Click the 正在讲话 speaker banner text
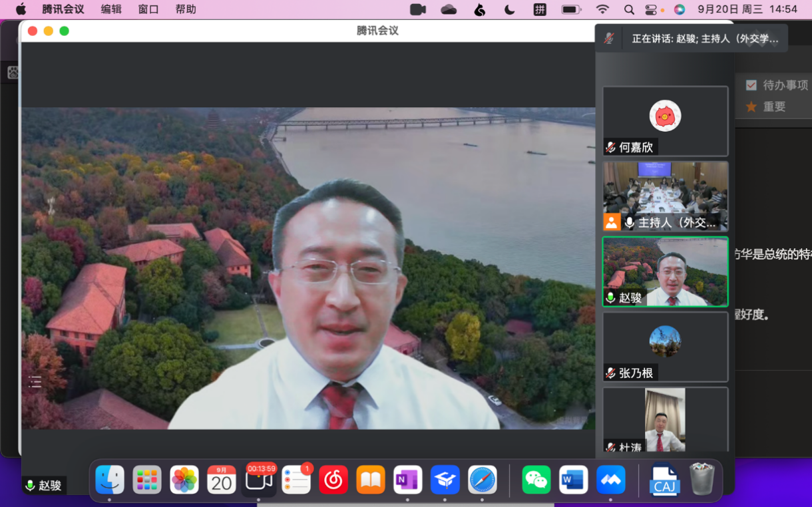Viewport: 812px width, 507px height. click(705, 39)
